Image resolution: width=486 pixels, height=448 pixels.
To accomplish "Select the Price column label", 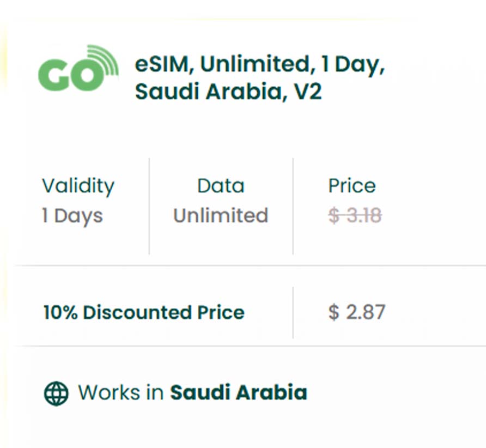I will pyautogui.click(x=352, y=186).
